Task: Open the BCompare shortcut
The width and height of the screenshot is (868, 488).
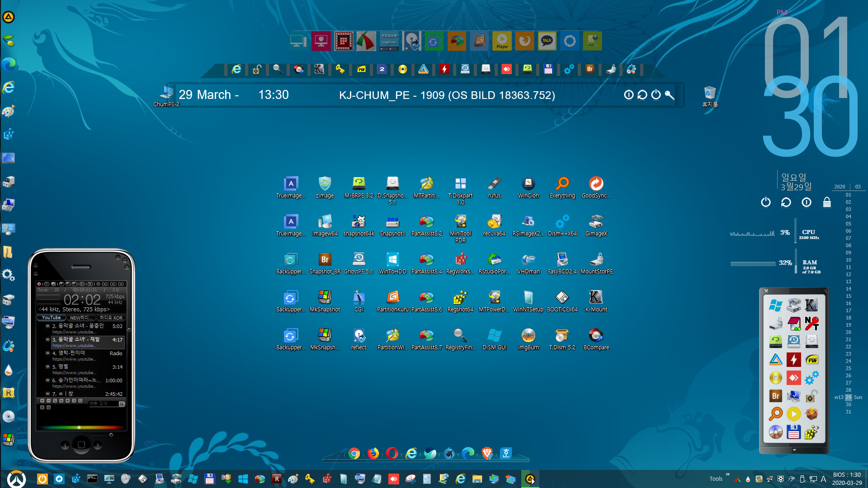Action: click(596, 339)
